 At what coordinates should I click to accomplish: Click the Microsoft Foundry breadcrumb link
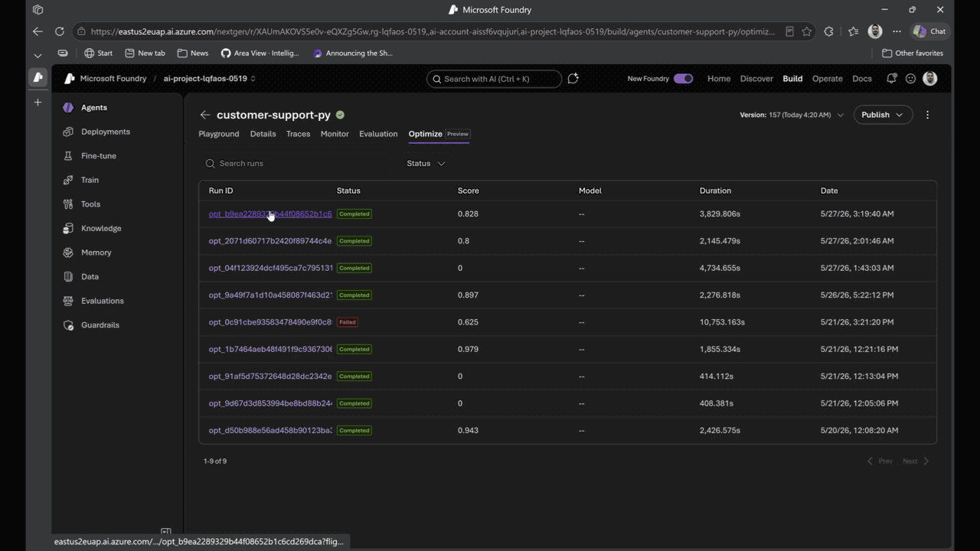click(x=113, y=79)
